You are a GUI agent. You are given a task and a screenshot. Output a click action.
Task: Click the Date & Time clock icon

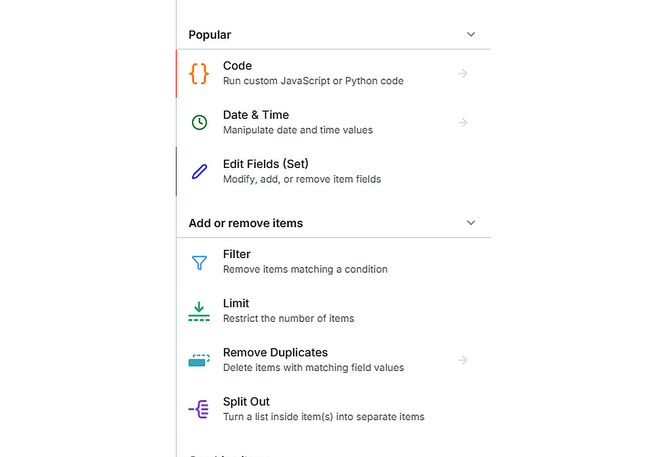click(199, 122)
